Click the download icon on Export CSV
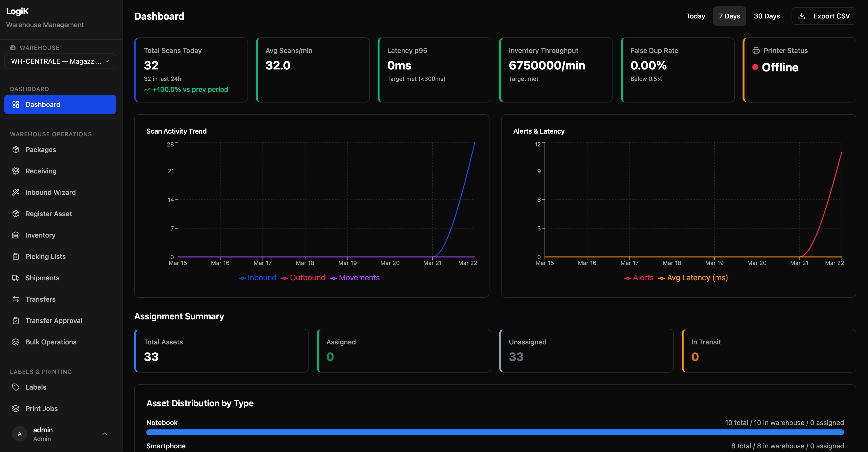Screen dimensions: 868x452 (802, 16)
